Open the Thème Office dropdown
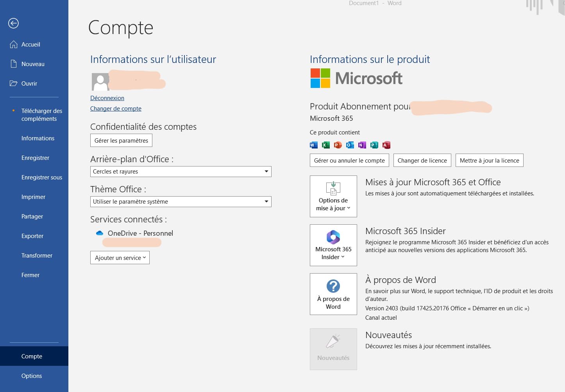The image size is (565, 392). [x=181, y=202]
